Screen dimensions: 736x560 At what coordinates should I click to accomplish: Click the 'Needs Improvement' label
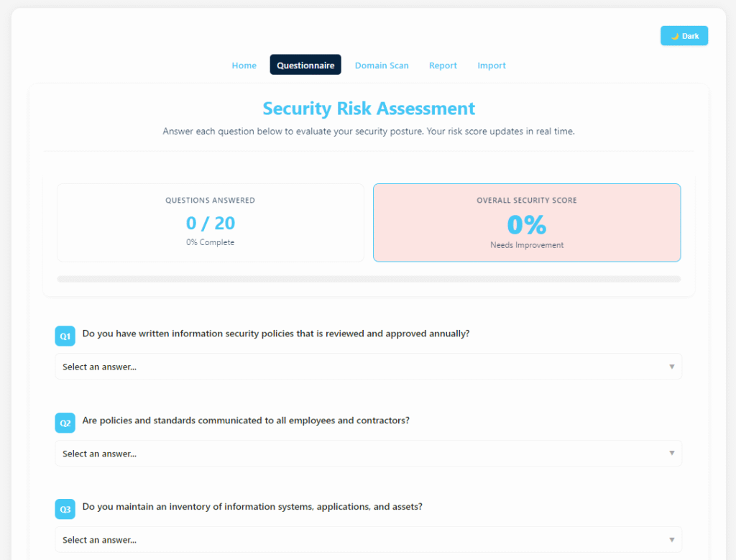pyautogui.click(x=527, y=244)
